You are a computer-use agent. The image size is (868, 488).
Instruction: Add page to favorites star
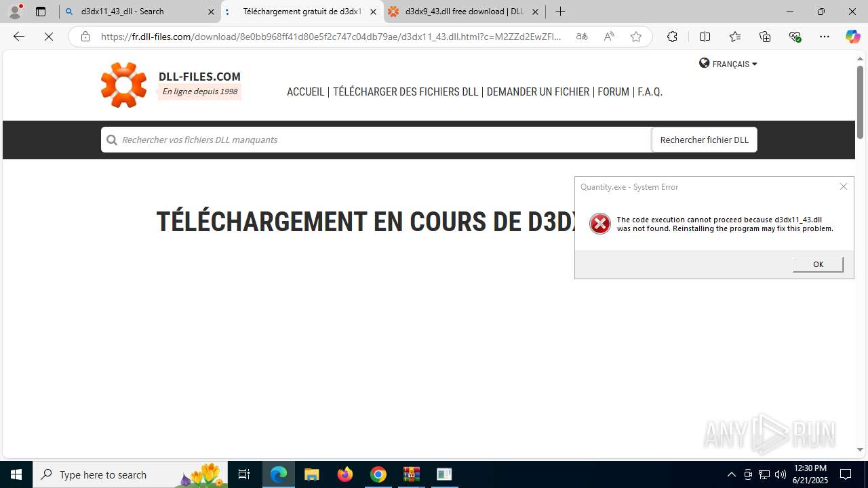point(636,37)
